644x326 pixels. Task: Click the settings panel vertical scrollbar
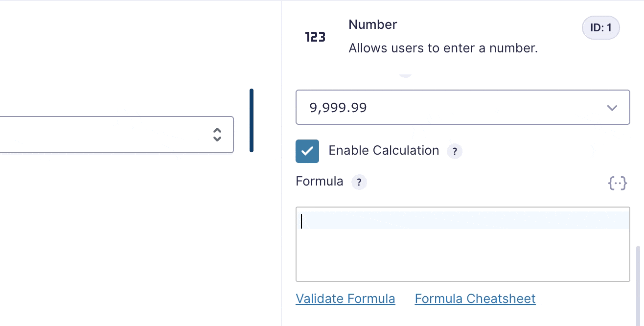click(x=638, y=285)
